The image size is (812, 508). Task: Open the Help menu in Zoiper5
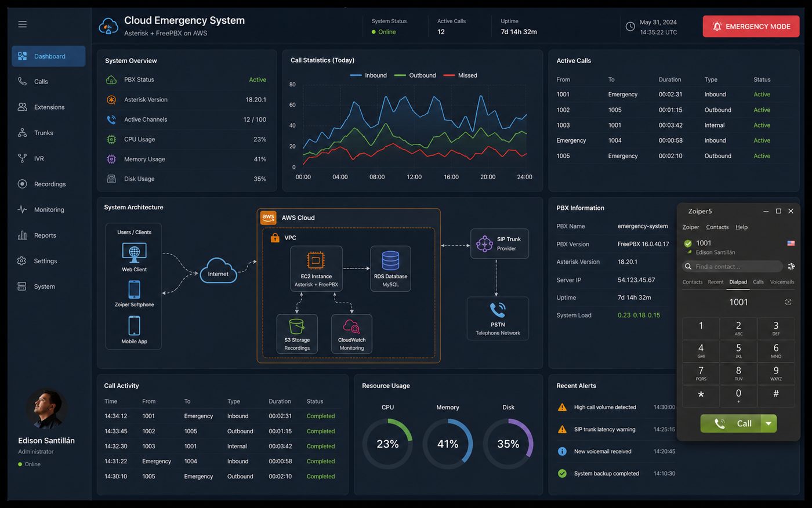click(x=742, y=227)
